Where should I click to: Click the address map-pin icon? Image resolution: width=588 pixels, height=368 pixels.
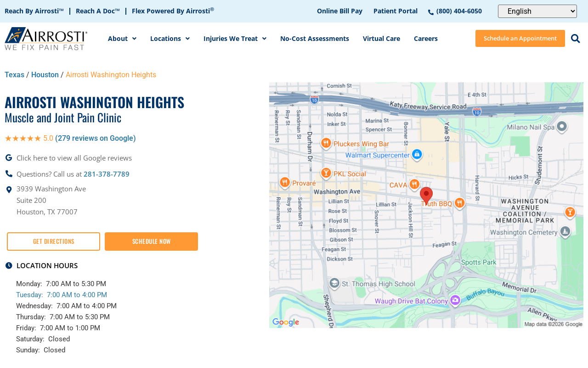(x=9, y=190)
